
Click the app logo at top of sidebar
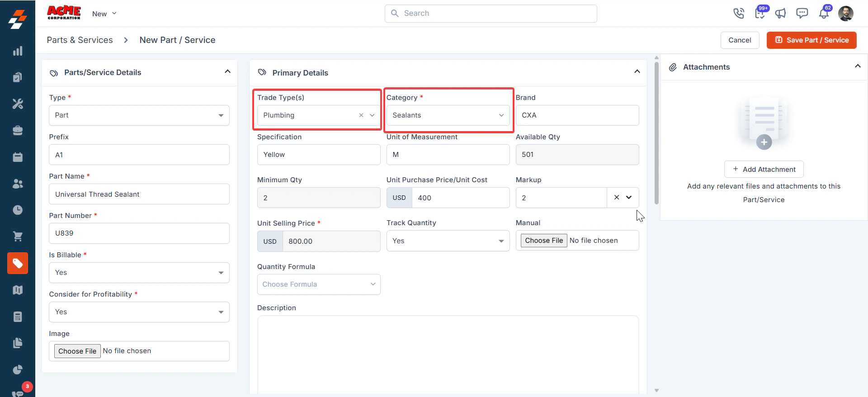click(18, 19)
